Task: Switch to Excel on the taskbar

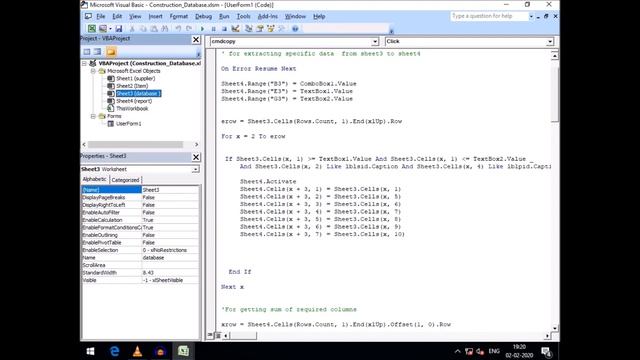Action: pos(183,351)
